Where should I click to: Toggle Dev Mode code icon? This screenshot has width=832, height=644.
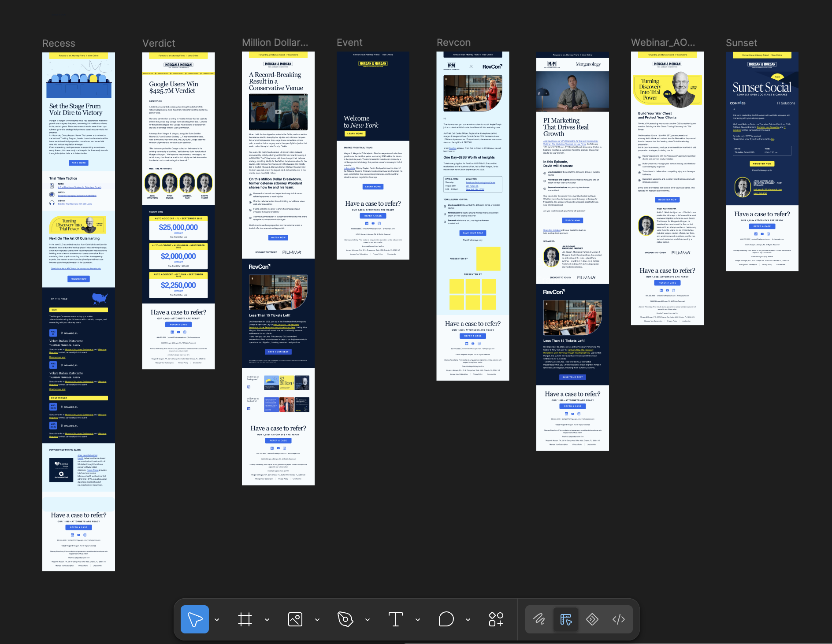619,619
